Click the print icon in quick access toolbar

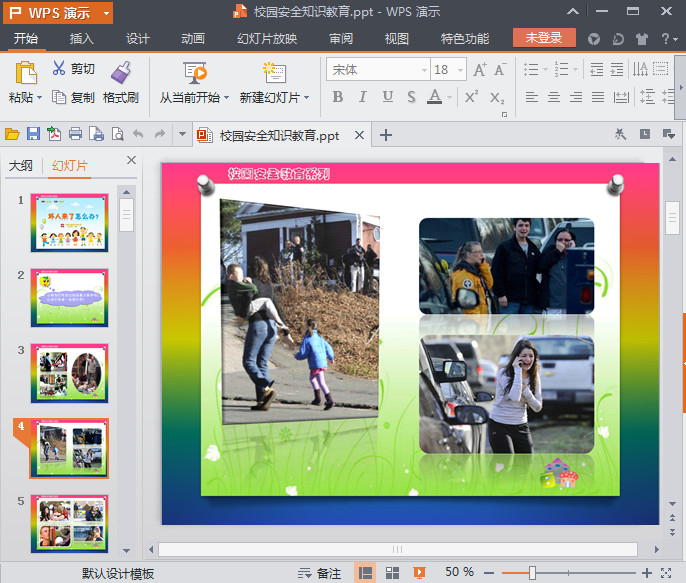[x=75, y=135]
